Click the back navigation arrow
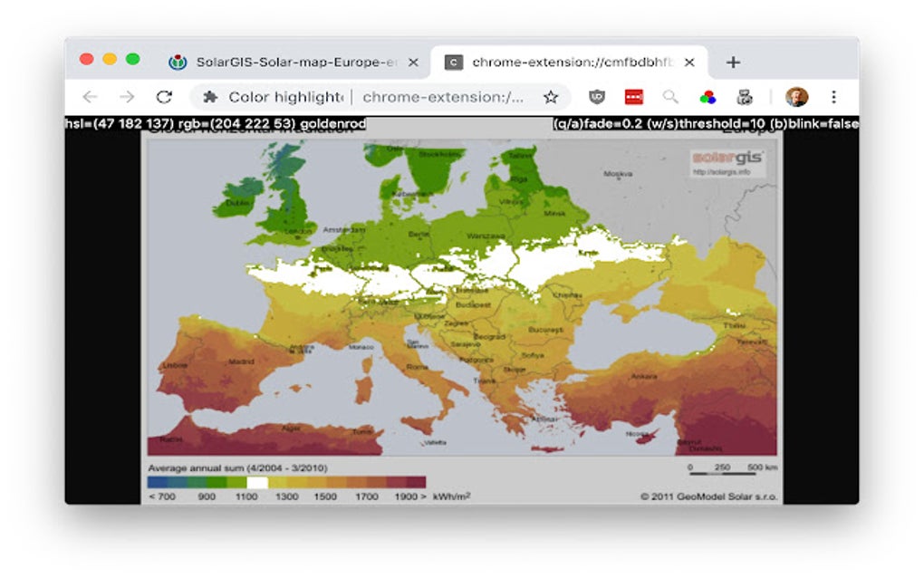Screen dimensions: 924x578 coord(88,96)
